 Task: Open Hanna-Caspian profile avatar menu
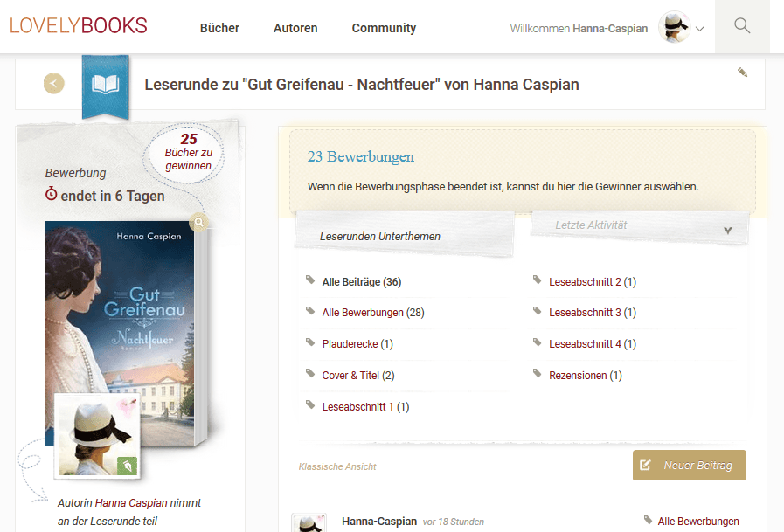coord(675,27)
